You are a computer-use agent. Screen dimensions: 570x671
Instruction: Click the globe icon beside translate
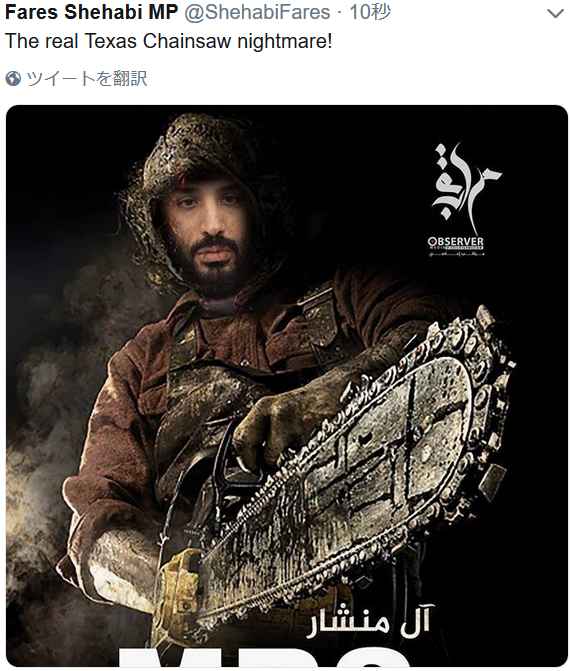[x=13, y=79]
